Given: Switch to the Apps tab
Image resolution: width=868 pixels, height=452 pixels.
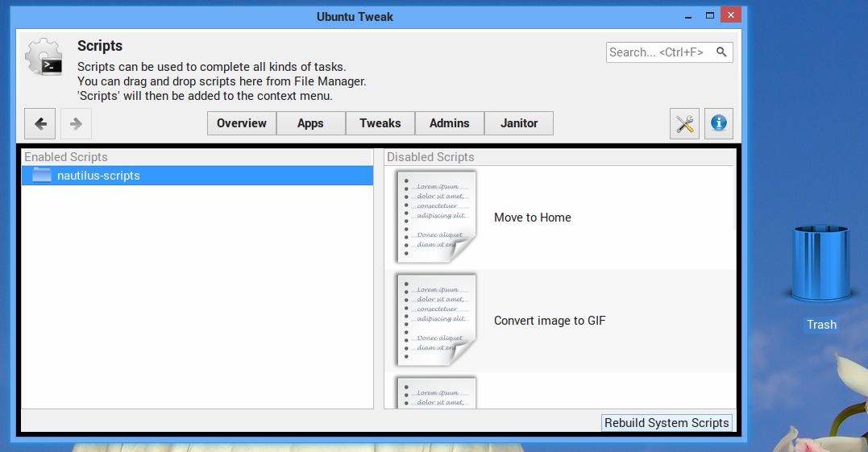Looking at the screenshot, I should [310, 123].
